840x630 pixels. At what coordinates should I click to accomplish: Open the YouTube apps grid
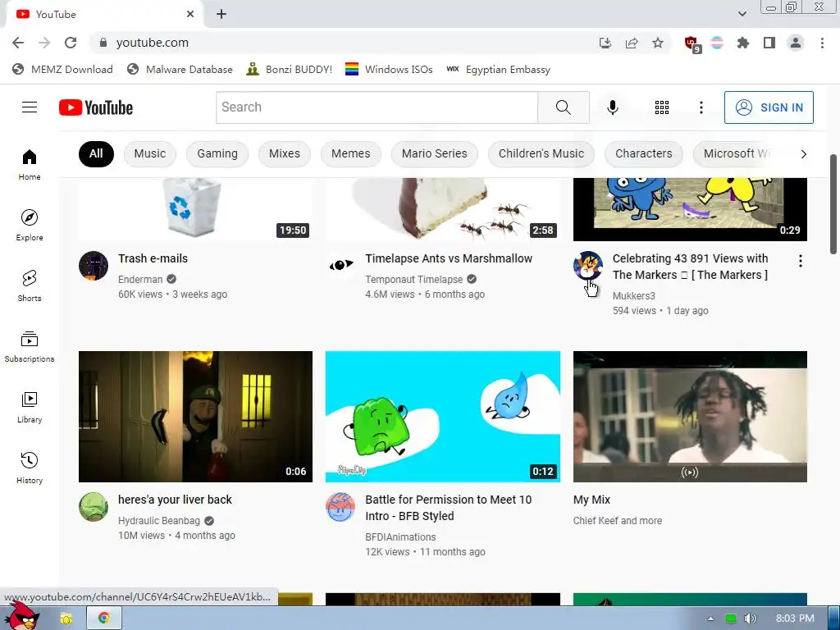point(662,107)
